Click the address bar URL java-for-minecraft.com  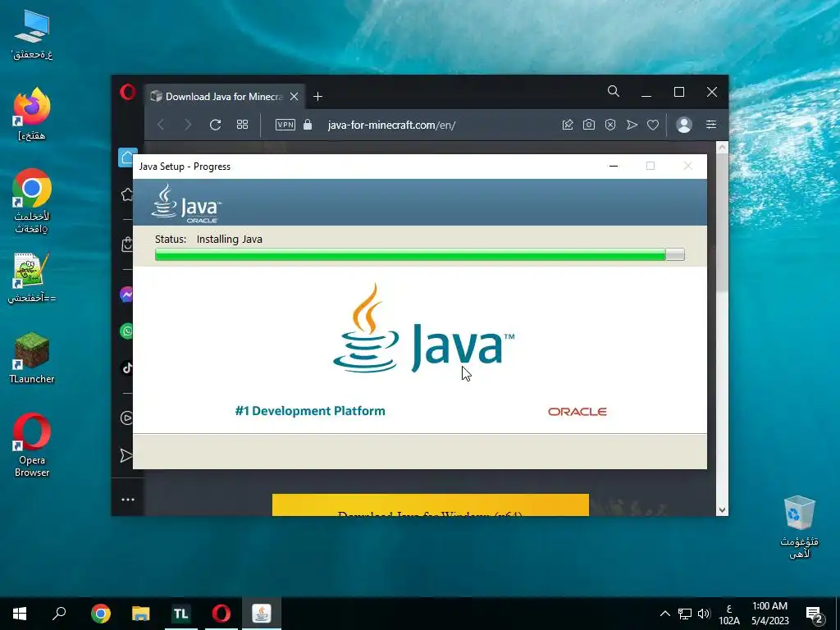click(391, 125)
